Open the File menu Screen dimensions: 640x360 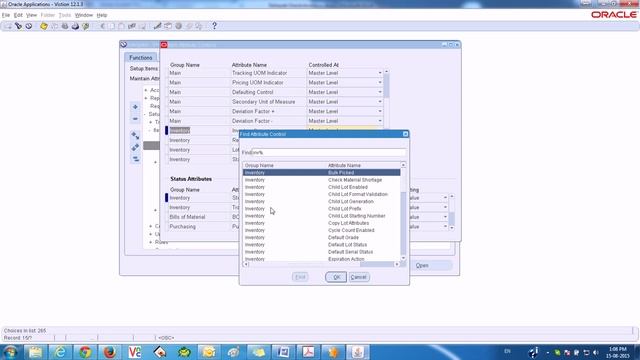(6, 15)
